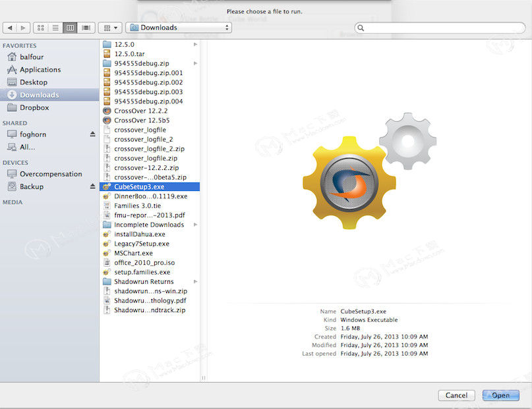
Task: Select Overcompensation device
Action: tap(49, 174)
